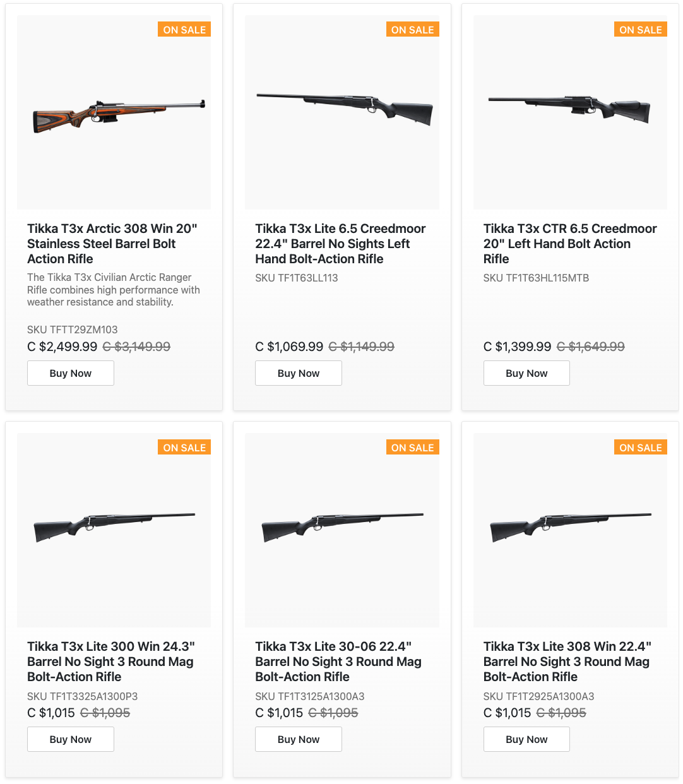Click the orange laminate Arctic rifle image
This screenshot has width=683, height=784.
(119, 115)
